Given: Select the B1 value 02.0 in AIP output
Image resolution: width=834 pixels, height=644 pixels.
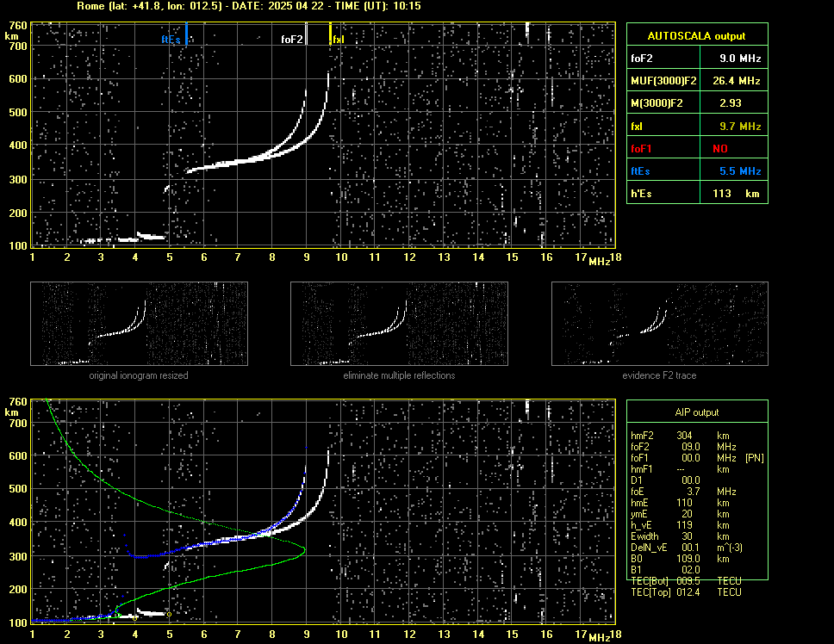Looking at the screenshot, I should tap(691, 570).
